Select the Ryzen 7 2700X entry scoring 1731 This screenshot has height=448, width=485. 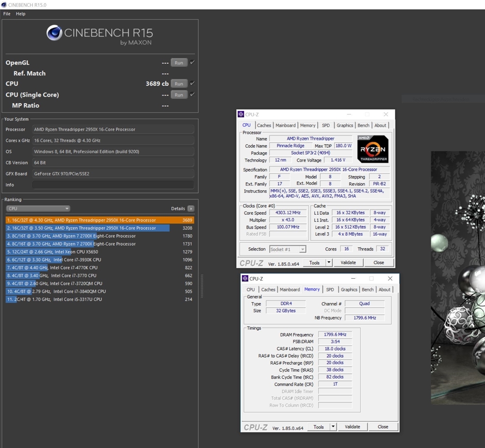tap(99, 244)
